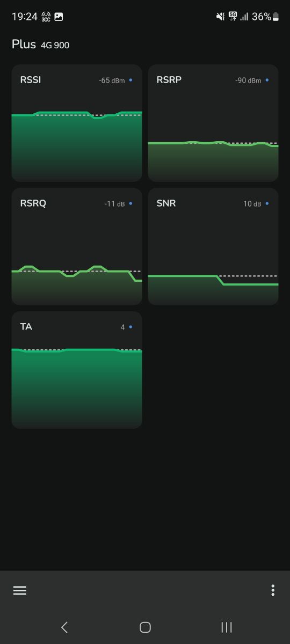Open the RSSI signal chart card
The width and height of the screenshot is (290, 644).
click(77, 123)
